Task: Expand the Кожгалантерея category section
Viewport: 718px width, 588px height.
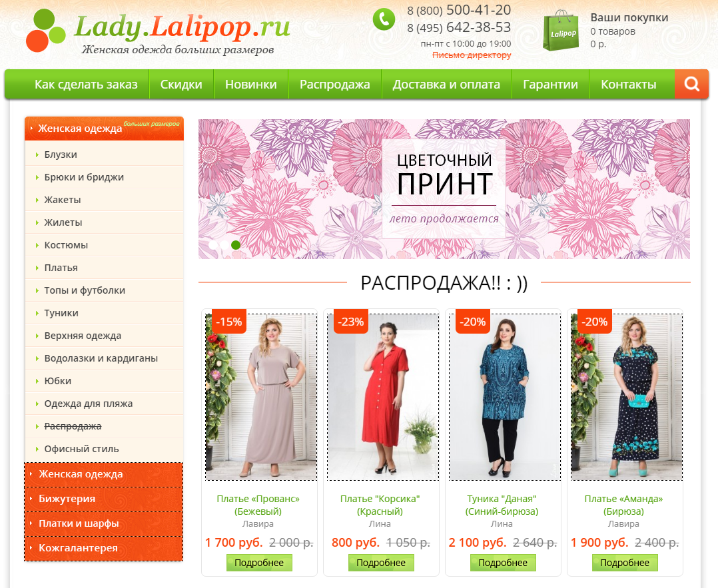Action: (x=103, y=548)
